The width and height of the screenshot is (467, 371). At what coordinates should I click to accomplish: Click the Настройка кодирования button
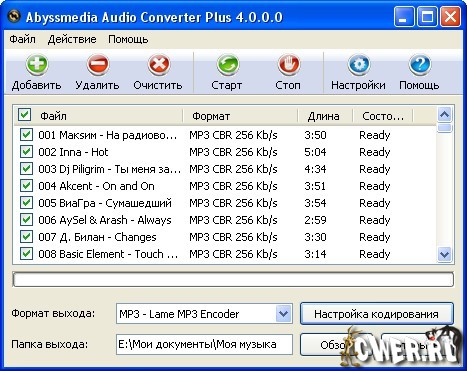pyautogui.click(x=377, y=314)
